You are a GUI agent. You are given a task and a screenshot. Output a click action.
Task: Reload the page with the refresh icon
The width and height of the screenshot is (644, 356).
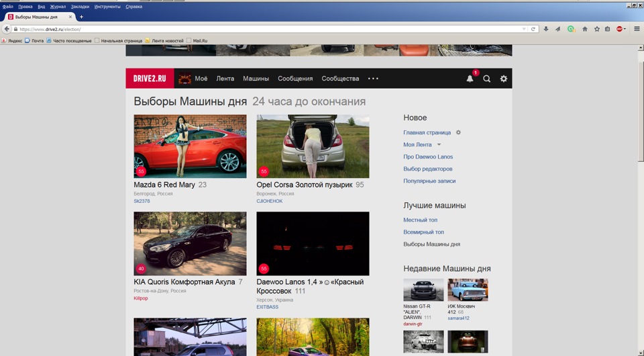[x=533, y=29]
